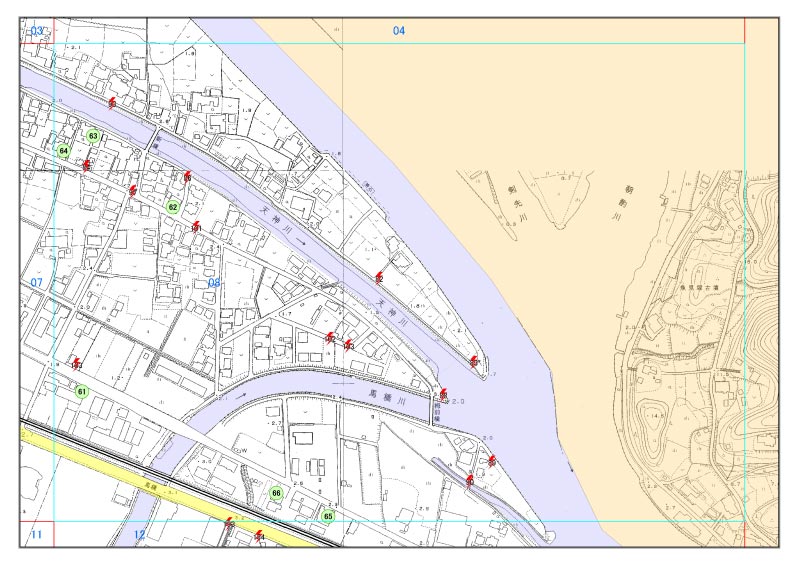Select the grid label 03 in the corner
800x565 pixels.
(x=37, y=31)
